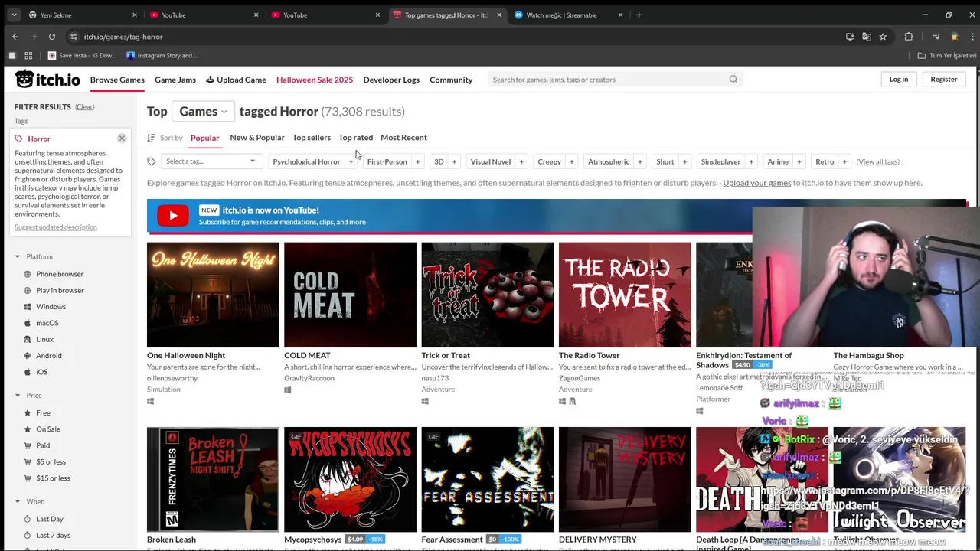Add Anime tag with plus icon
This screenshot has height=551, width=980.
pos(799,162)
